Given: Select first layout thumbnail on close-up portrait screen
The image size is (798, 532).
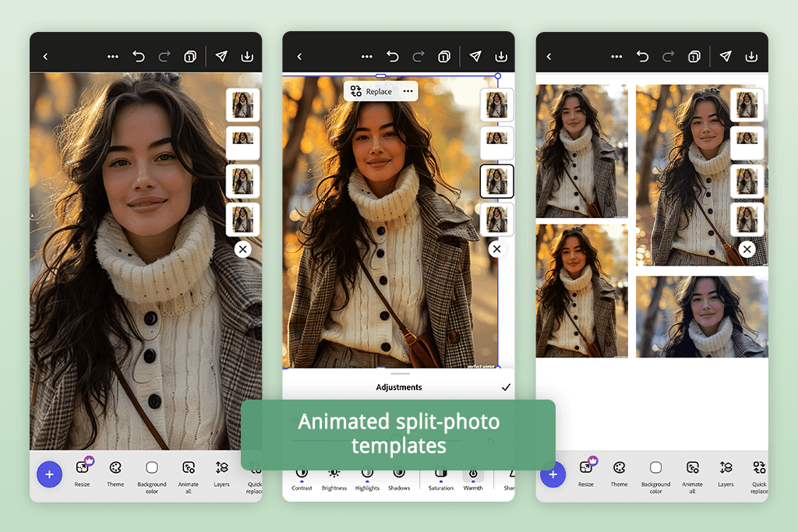Looking at the screenshot, I should point(243,105).
